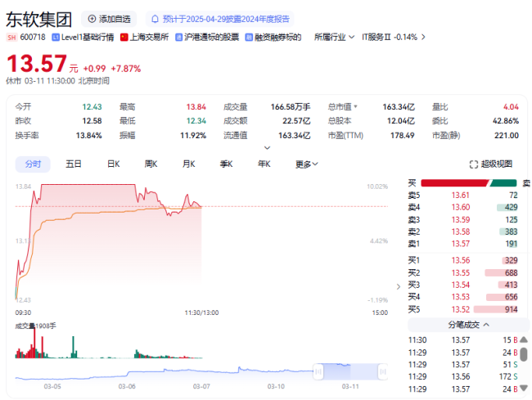This screenshot has width=532, height=400.
Task: Switch to the 周K chart tab
Action: [151, 164]
